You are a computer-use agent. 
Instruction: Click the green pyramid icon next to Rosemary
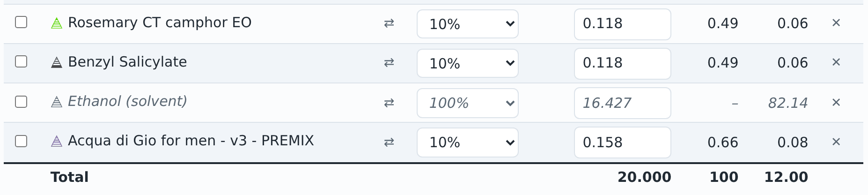coord(57,23)
